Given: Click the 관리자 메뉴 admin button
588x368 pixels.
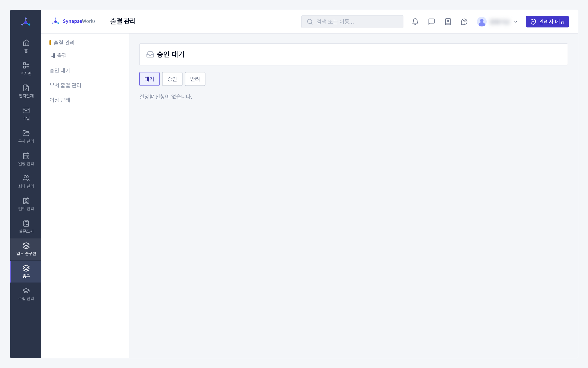Looking at the screenshot, I should click(x=547, y=22).
